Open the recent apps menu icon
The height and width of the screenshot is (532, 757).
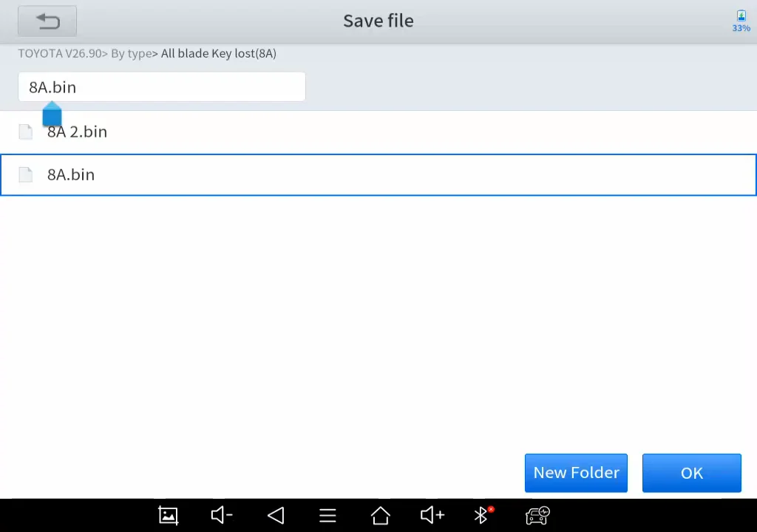(x=327, y=516)
